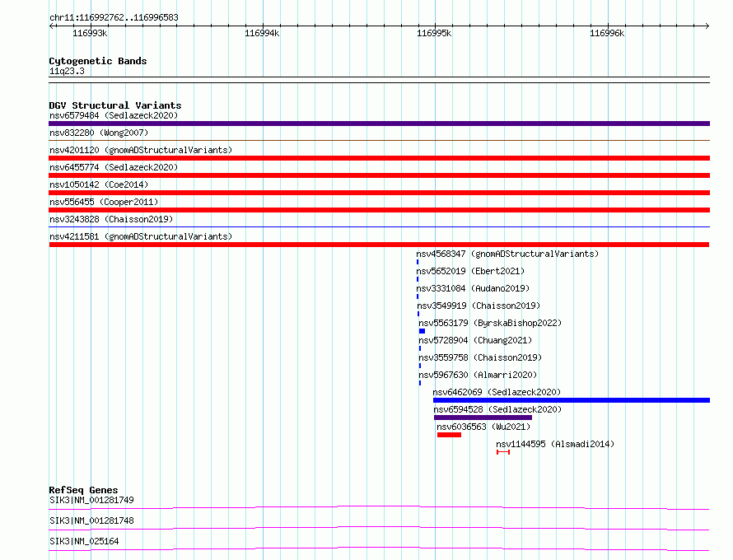733x560 pixels.
Task: Open nsv3331084 (Audano2019) variant label
Action: coord(473,288)
